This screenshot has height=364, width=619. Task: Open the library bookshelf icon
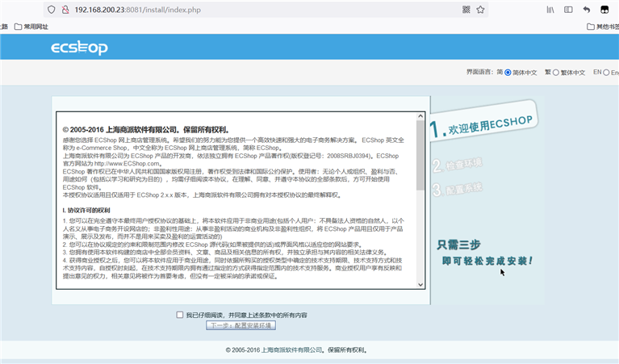(x=550, y=10)
